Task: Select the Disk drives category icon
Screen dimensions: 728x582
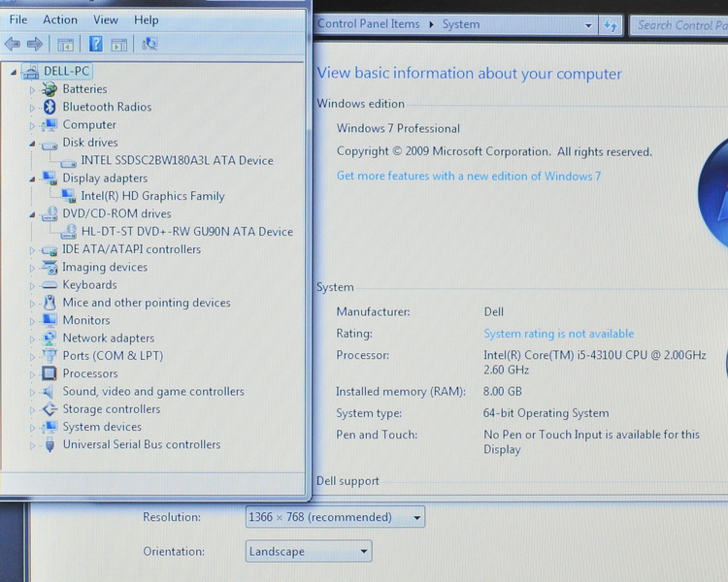Action: 49,145
